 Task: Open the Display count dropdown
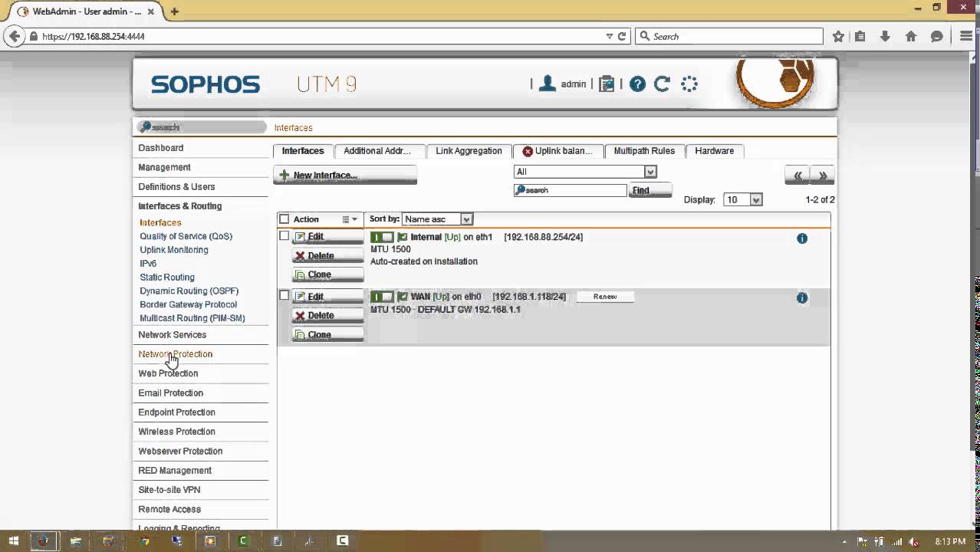743,200
